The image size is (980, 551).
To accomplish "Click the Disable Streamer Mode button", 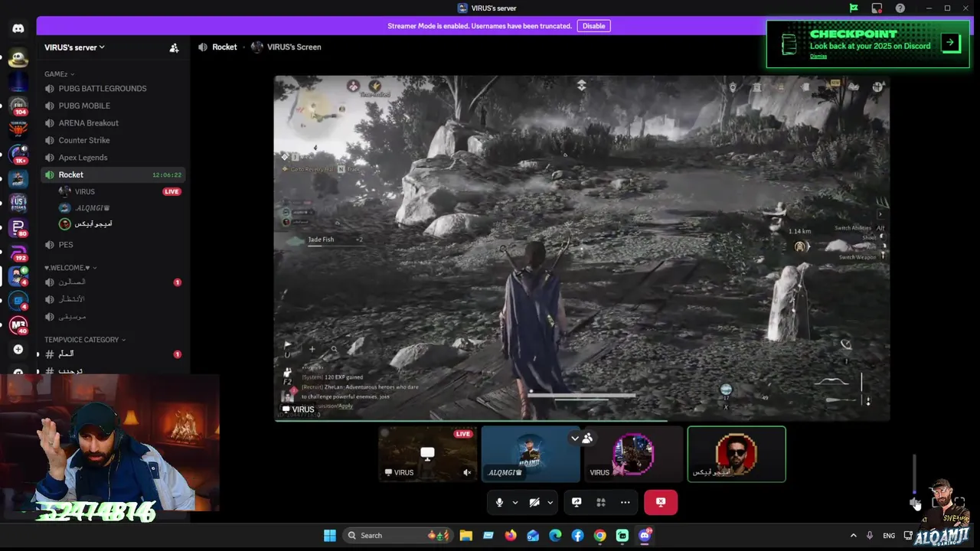I will tap(593, 26).
